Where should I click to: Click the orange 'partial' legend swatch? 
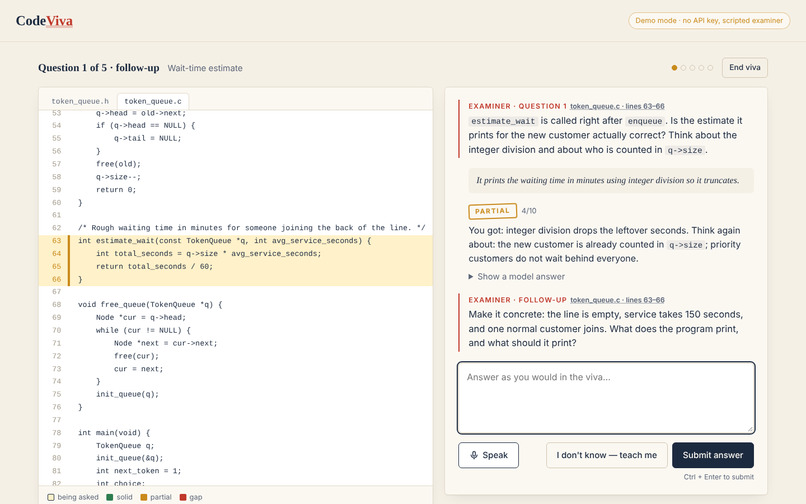coord(143,497)
